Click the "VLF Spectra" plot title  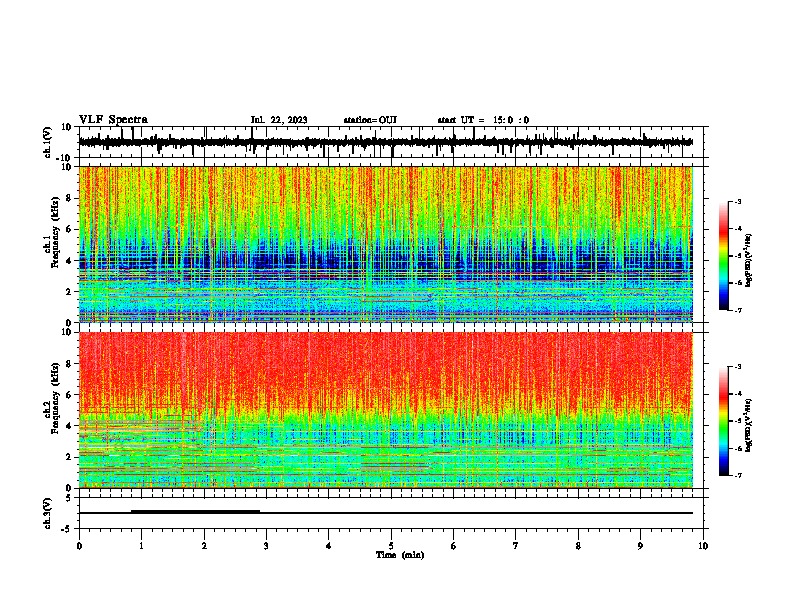coord(113,120)
